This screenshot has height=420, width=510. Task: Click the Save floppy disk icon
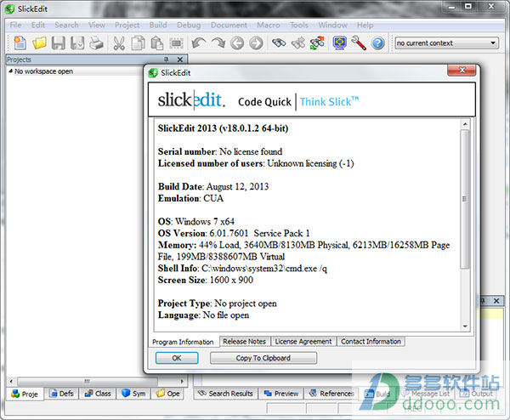coord(59,43)
